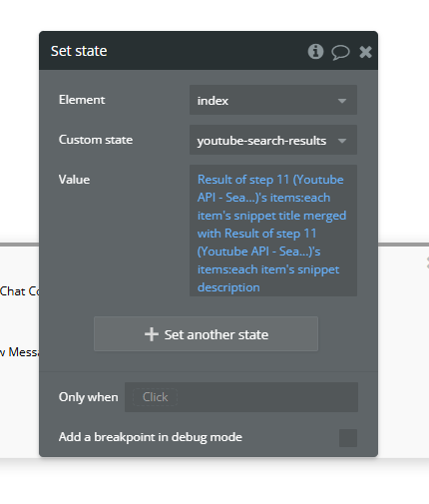Select the Click placeholder in Only when

[155, 397]
